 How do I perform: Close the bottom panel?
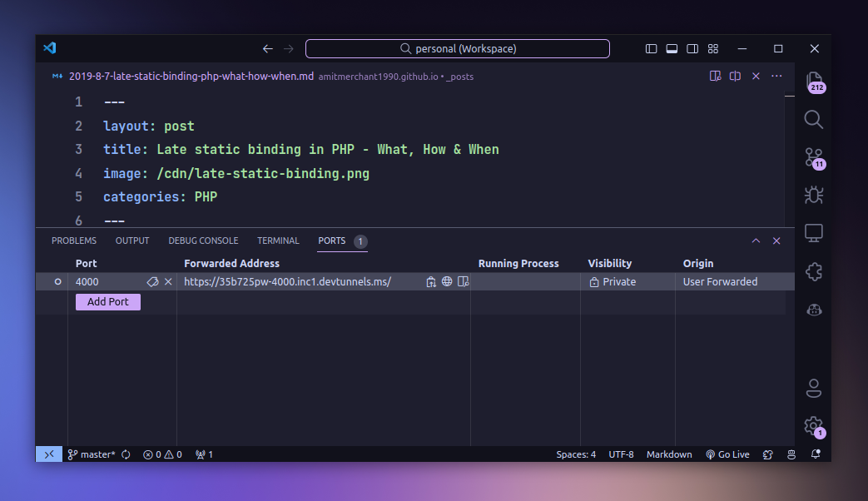pyautogui.click(x=776, y=241)
